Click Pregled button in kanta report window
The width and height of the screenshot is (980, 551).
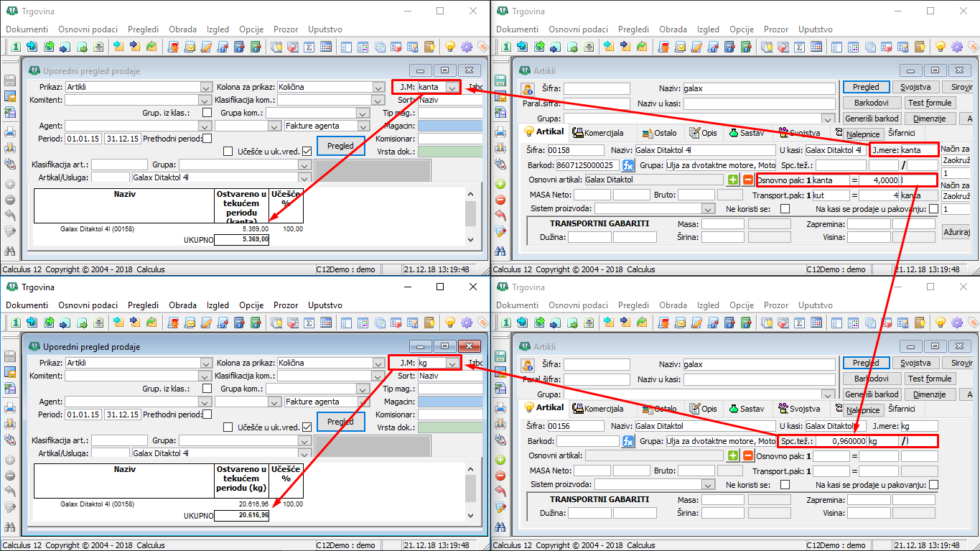click(340, 146)
